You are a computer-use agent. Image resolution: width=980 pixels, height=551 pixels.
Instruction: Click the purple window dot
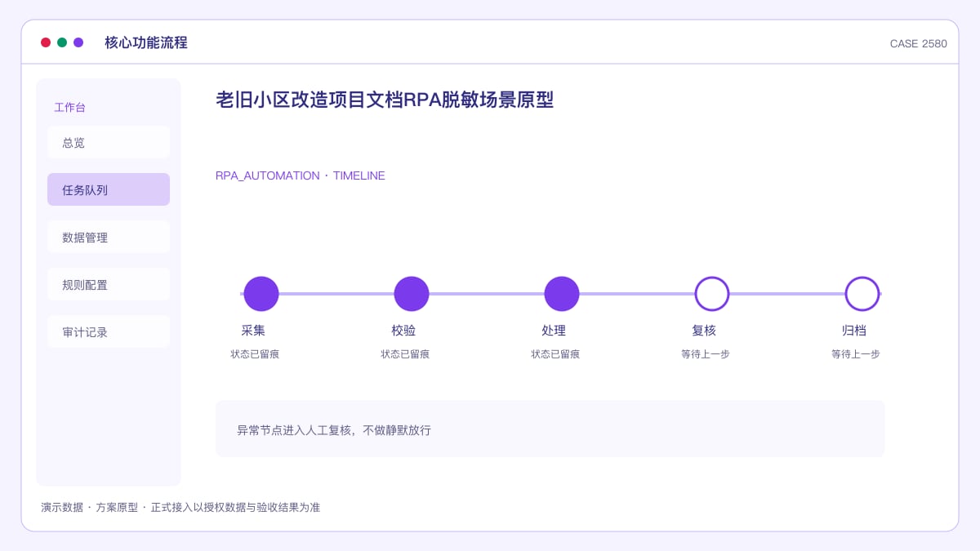pyautogui.click(x=78, y=42)
